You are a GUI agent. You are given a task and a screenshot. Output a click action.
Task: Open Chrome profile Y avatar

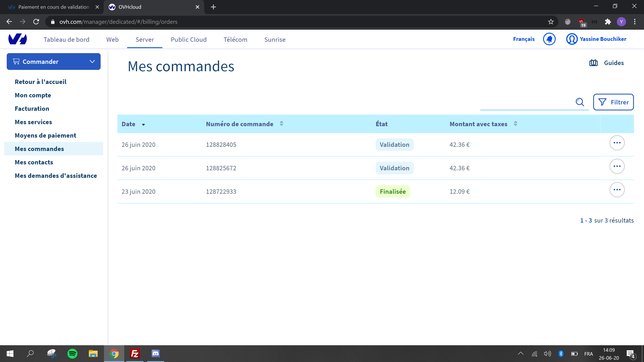[621, 22]
